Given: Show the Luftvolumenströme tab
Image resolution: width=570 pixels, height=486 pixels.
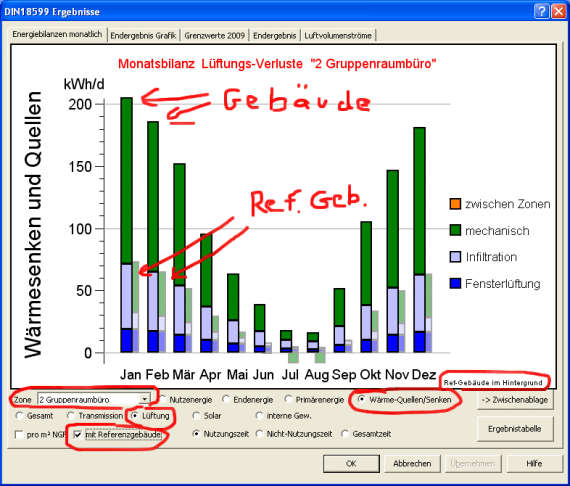Looking at the screenshot, I should click(338, 36).
